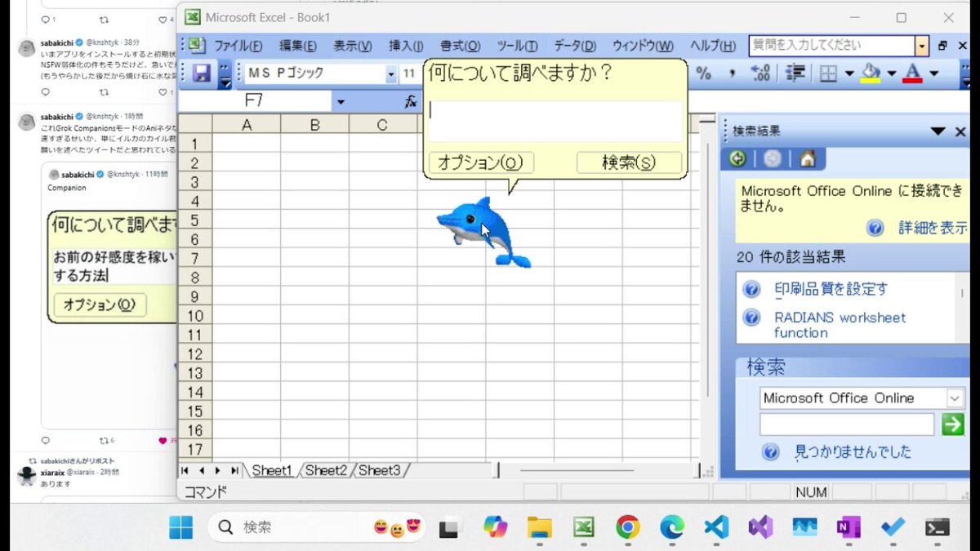Open the 編集(E) menu
The width and height of the screenshot is (980, 551).
coord(297,46)
